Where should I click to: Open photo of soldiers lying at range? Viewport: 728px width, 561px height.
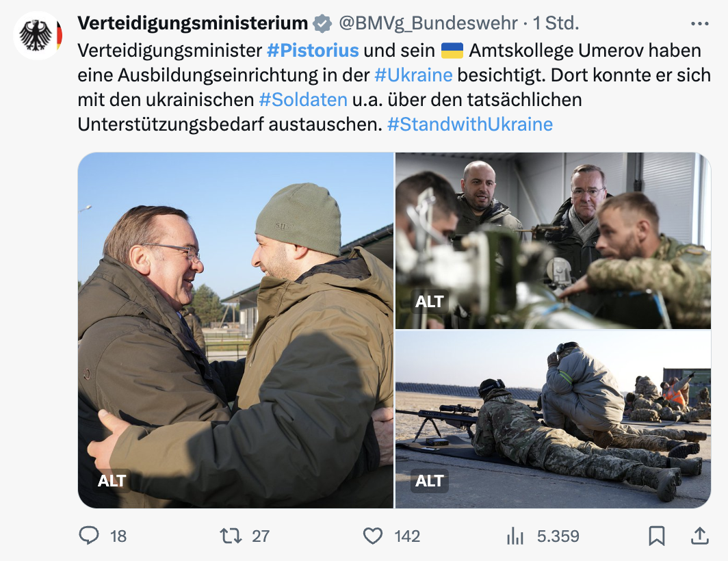(553, 419)
